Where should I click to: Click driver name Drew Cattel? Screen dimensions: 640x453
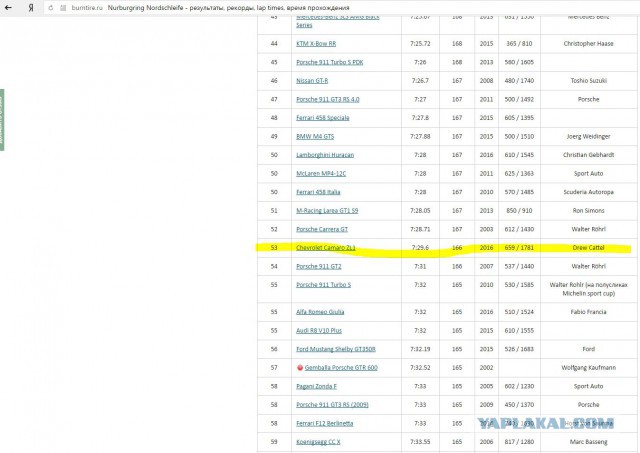click(x=588, y=248)
